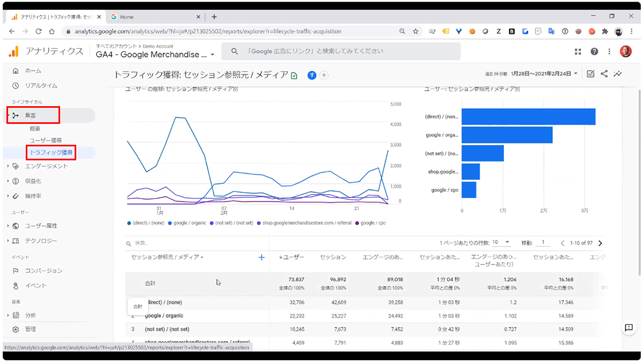Open the GA4 property selector dropdown

[155, 54]
